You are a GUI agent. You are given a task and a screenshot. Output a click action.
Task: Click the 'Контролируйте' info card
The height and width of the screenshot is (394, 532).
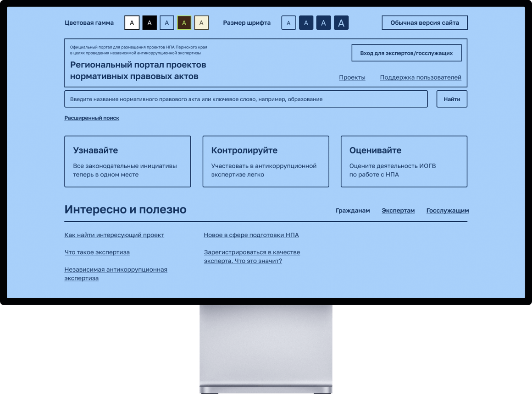(266, 161)
